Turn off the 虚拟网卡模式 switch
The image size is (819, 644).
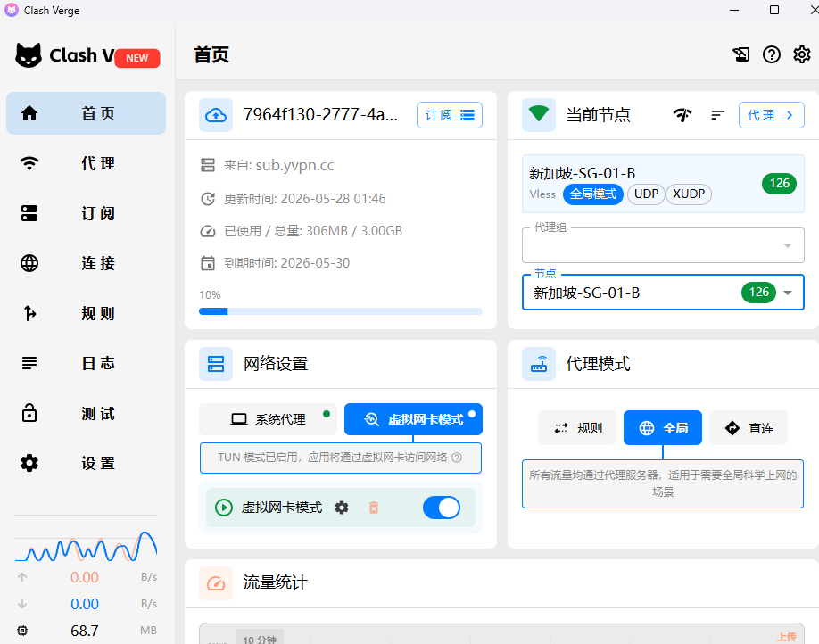442,508
